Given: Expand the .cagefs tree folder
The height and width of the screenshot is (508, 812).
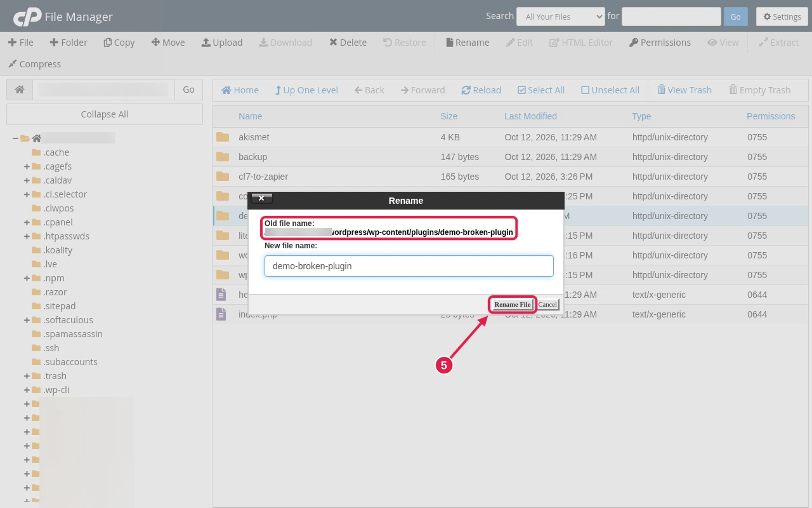Looking at the screenshot, I should [27, 166].
